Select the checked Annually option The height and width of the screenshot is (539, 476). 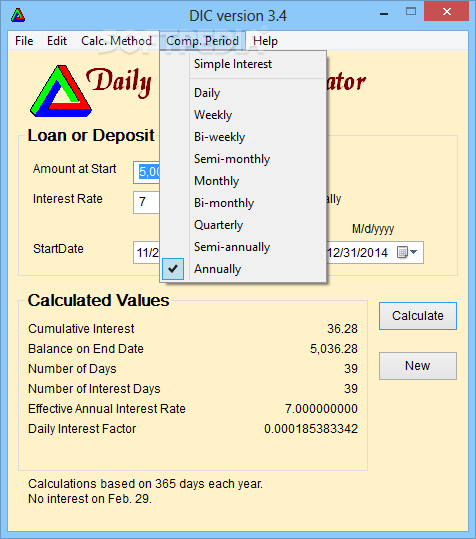click(x=243, y=269)
